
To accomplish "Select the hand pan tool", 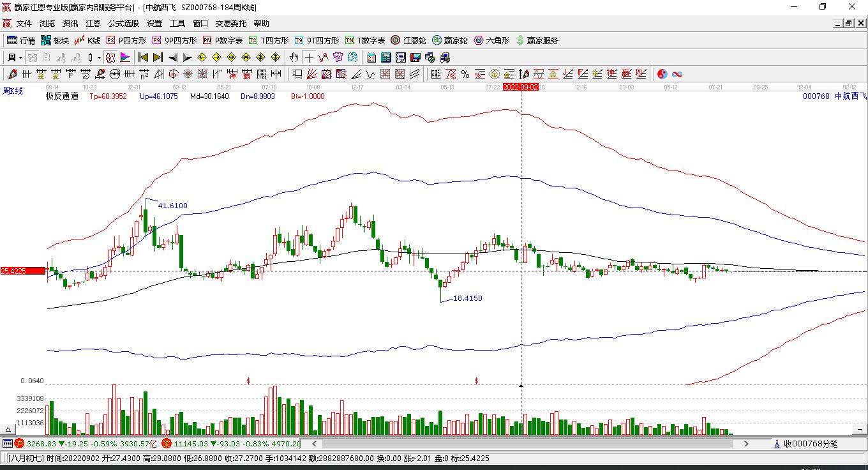I will coord(294,57).
